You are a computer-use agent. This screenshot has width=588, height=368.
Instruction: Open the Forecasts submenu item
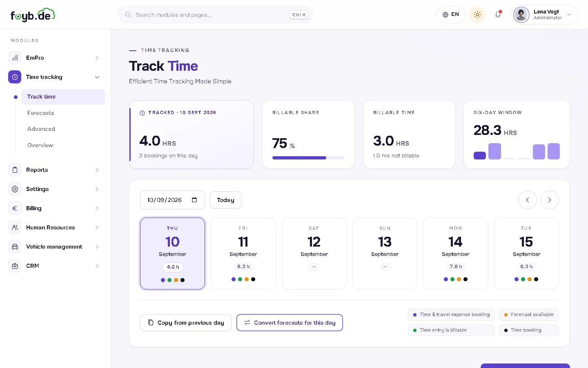(63, 113)
